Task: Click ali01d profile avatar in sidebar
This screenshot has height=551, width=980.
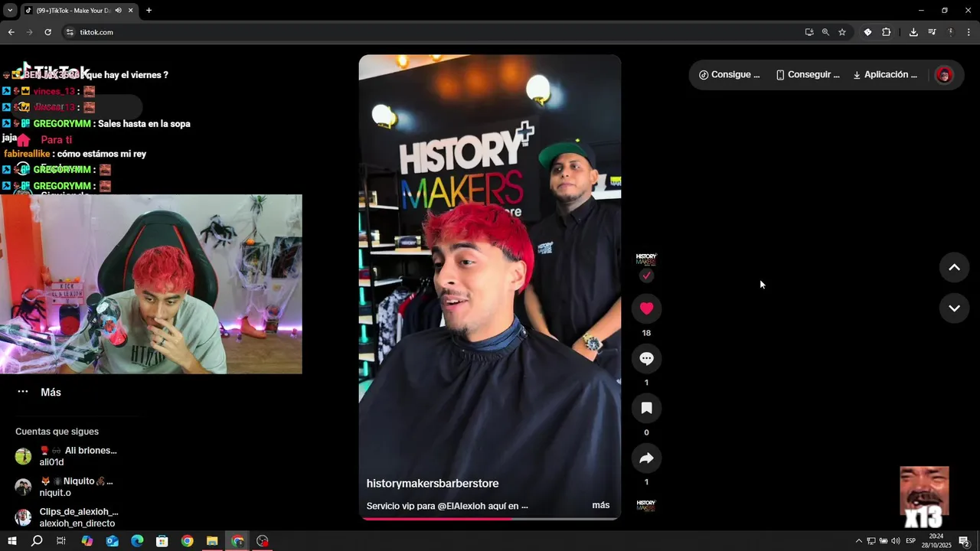Action: (23, 456)
